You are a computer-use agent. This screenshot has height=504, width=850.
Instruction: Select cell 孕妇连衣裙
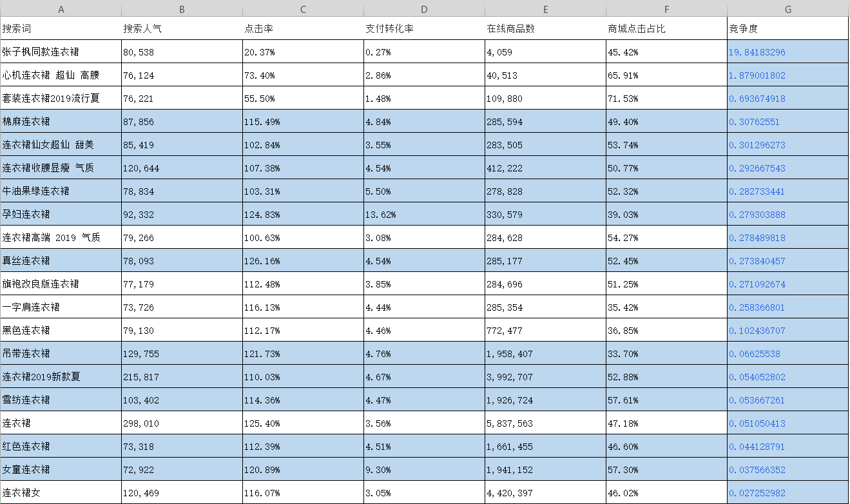point(61,214)
